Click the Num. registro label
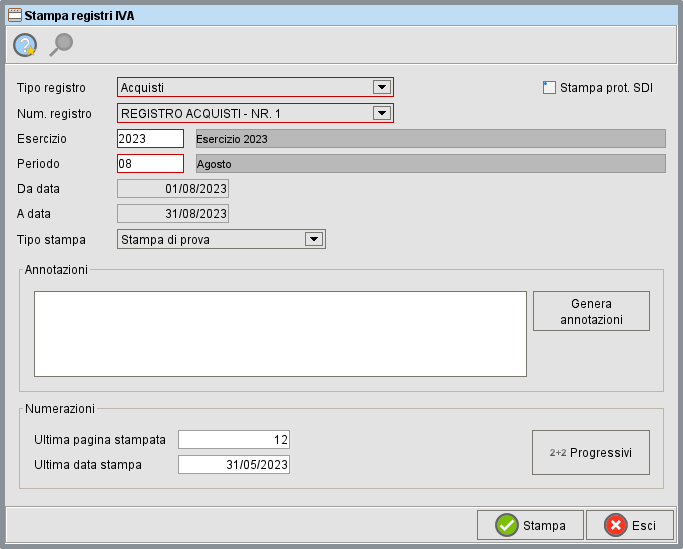Viewport: 683px width, 549px height. click(x=54, y=114)
